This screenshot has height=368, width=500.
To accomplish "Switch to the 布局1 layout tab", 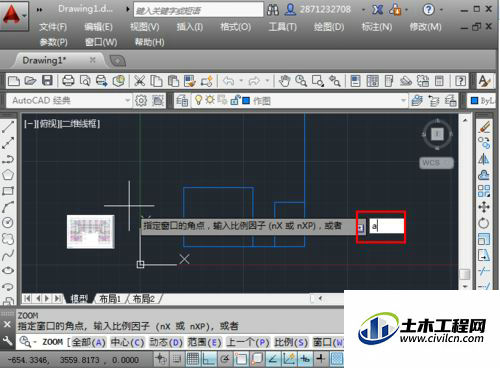I will point(110,298).
